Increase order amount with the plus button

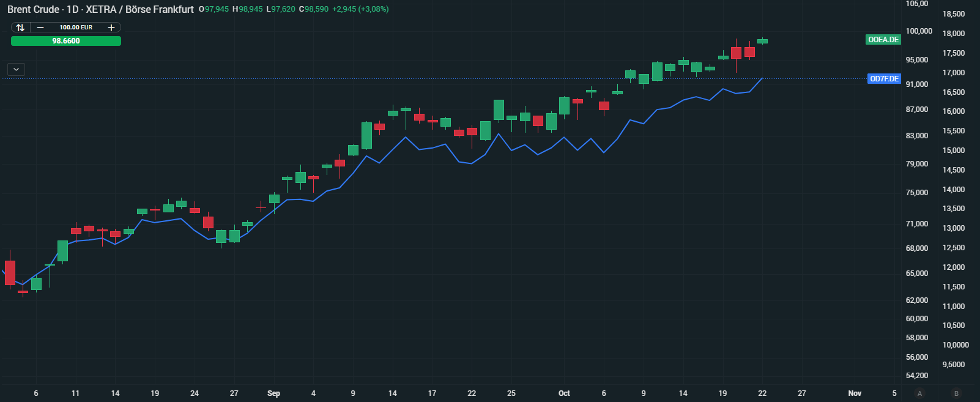(111, 28)
